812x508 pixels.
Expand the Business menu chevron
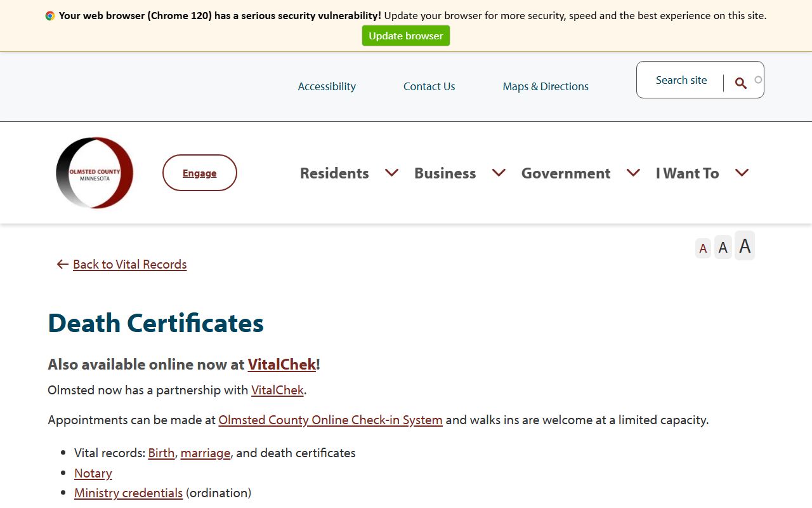[x=499, y=173]
